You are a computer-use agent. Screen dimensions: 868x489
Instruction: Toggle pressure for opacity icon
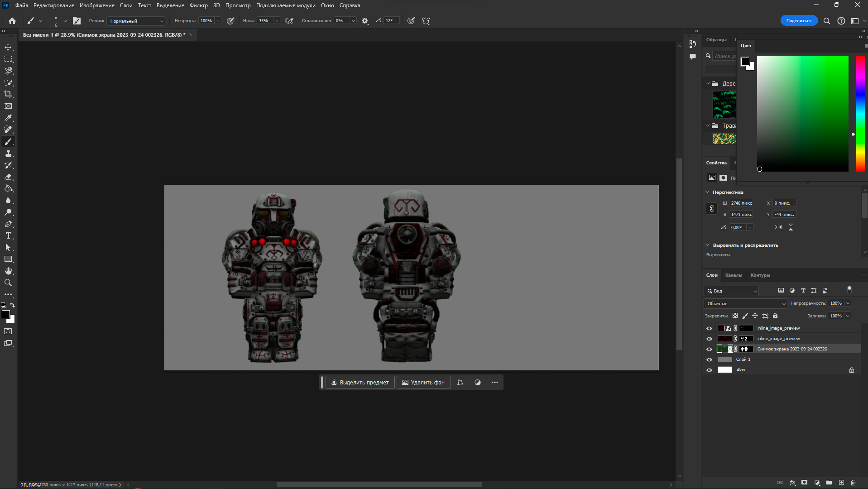(x=230, y=21)
